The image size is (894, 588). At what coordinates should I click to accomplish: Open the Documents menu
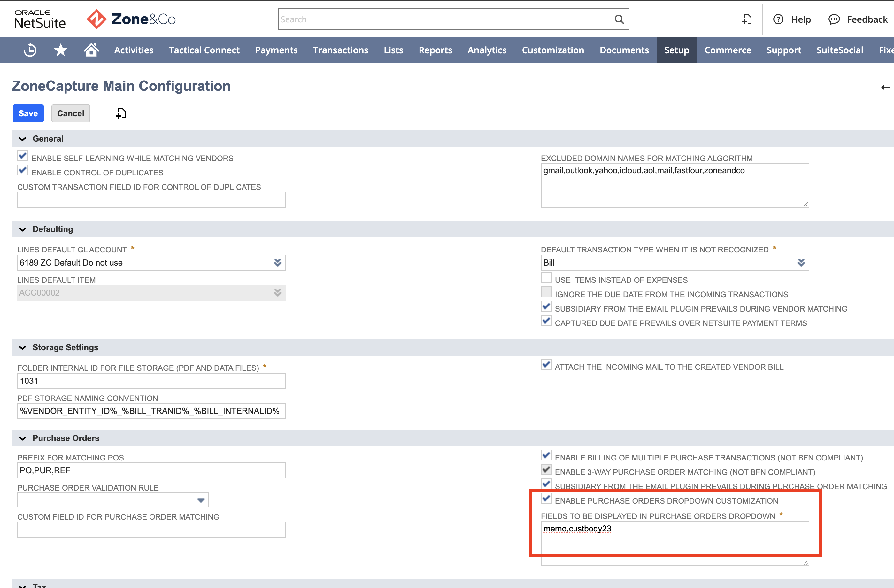624,50
